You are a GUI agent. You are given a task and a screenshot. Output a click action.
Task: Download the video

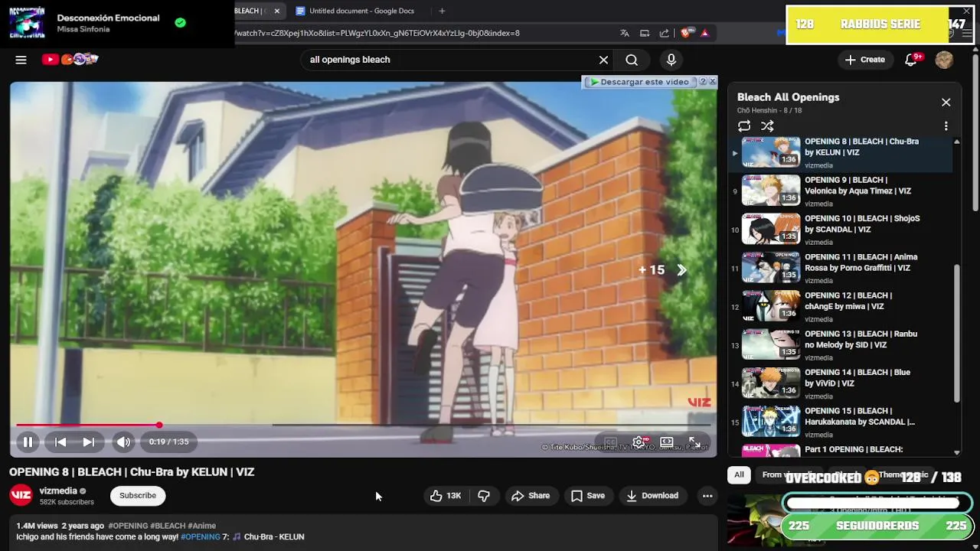[x=652, y=496]
